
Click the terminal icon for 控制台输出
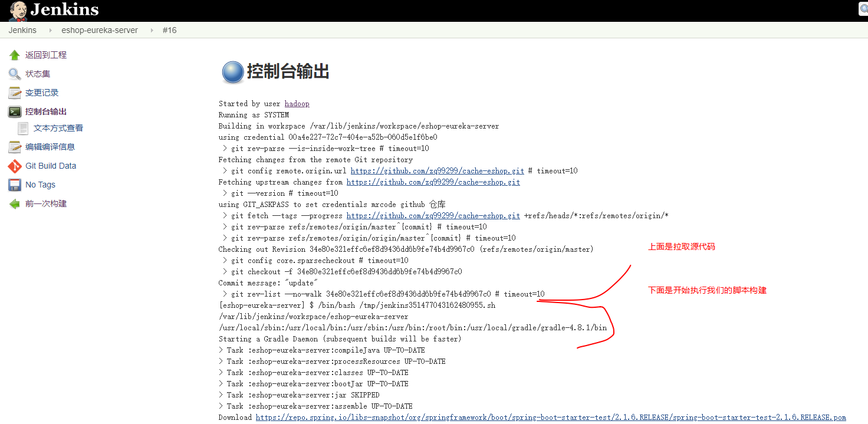click(15, 111)
